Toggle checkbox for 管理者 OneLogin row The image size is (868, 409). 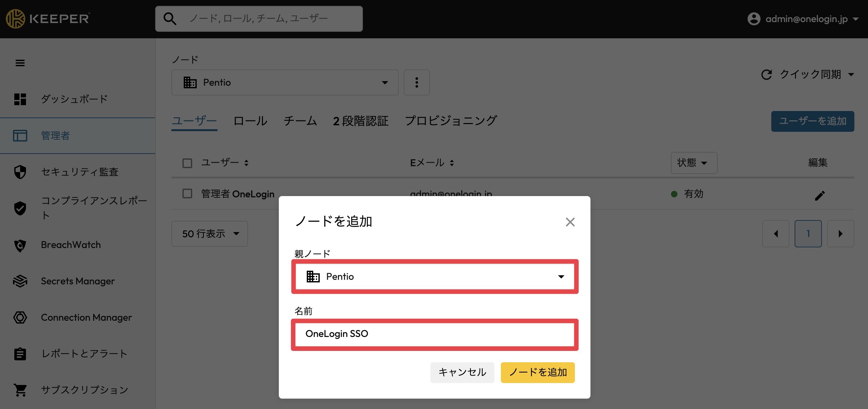[x=187, y=193]
